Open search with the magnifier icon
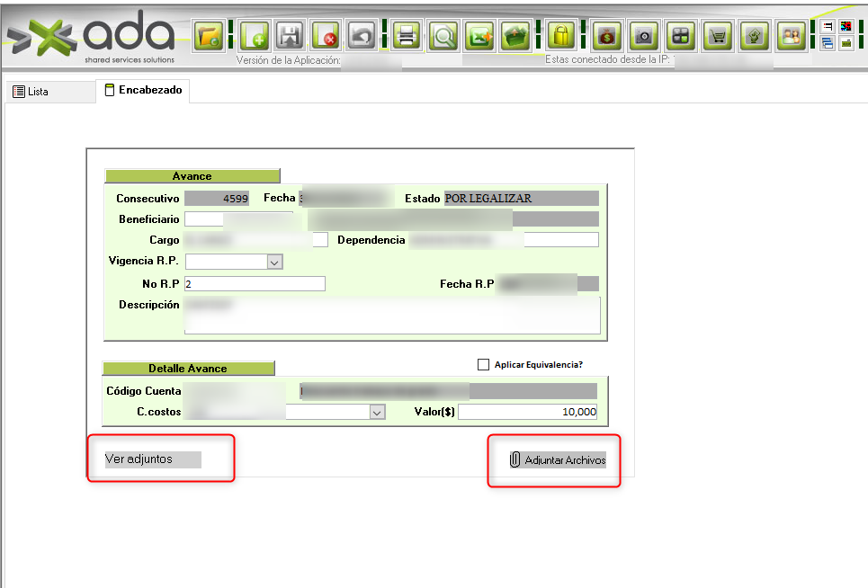Viewport: 868px width, 588px height. (x=443, y=36)
